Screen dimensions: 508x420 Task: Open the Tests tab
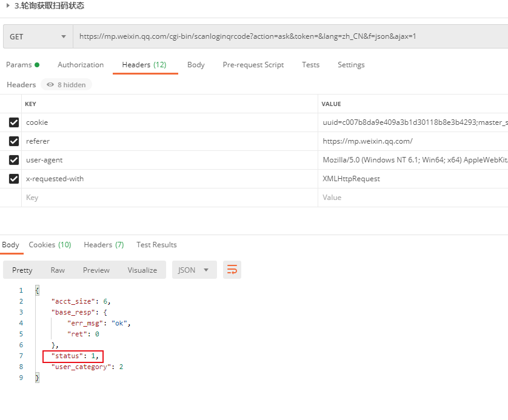click(x=311, y=65)
